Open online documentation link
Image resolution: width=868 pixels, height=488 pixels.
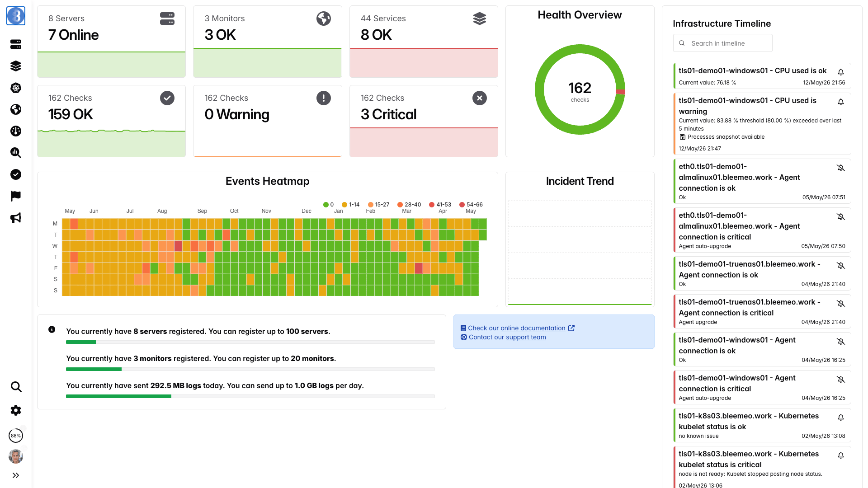point(533,328)
